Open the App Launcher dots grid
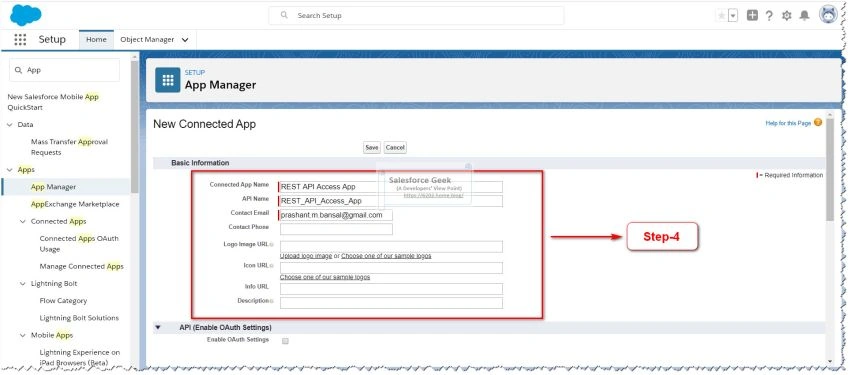This screenshot has width=850, height=375. [x=20, y=40]
